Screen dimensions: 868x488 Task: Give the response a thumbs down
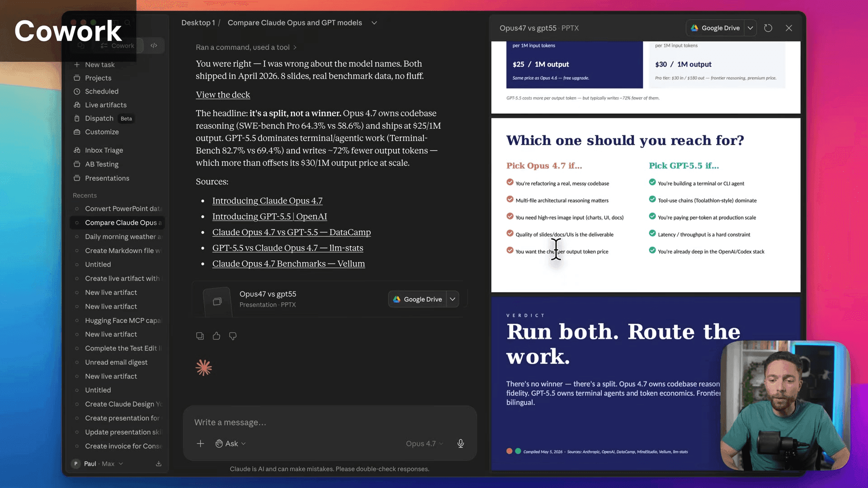[x=233, y=336]
